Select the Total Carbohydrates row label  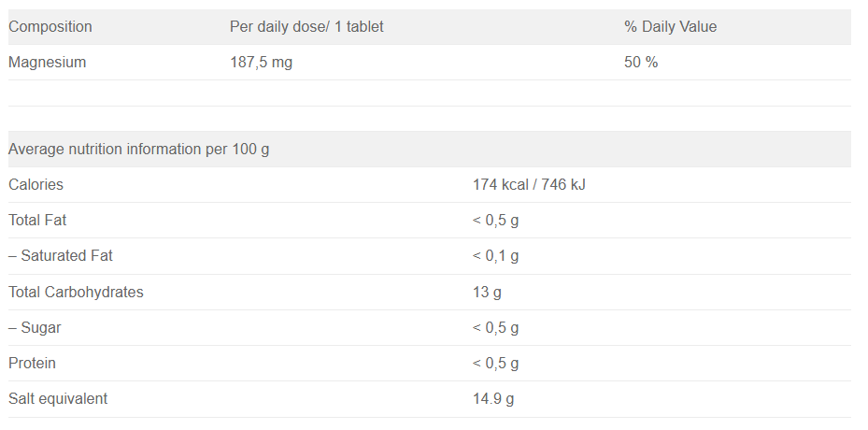77,292
